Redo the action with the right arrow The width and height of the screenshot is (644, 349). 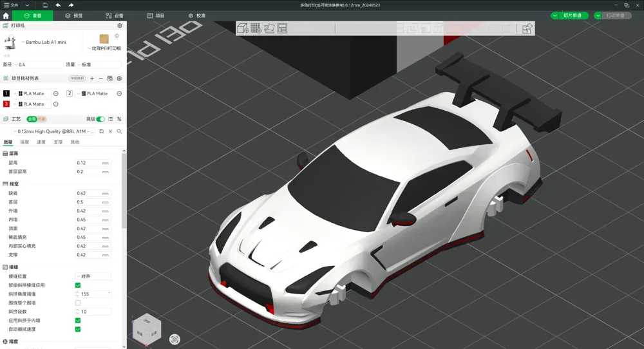pyautogui.click(x=71, y=5)
